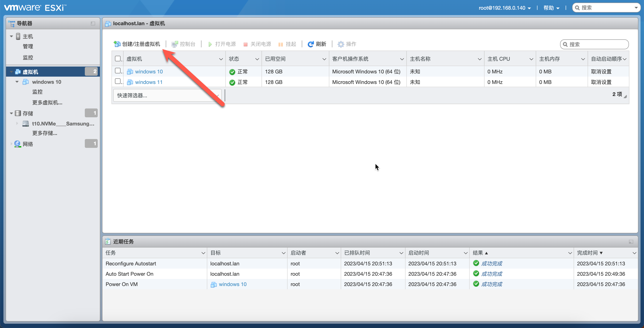This screenshot has height=328, width=644.
Task: Check the windows 10 row checkbox
Action: tap(118, 71)
